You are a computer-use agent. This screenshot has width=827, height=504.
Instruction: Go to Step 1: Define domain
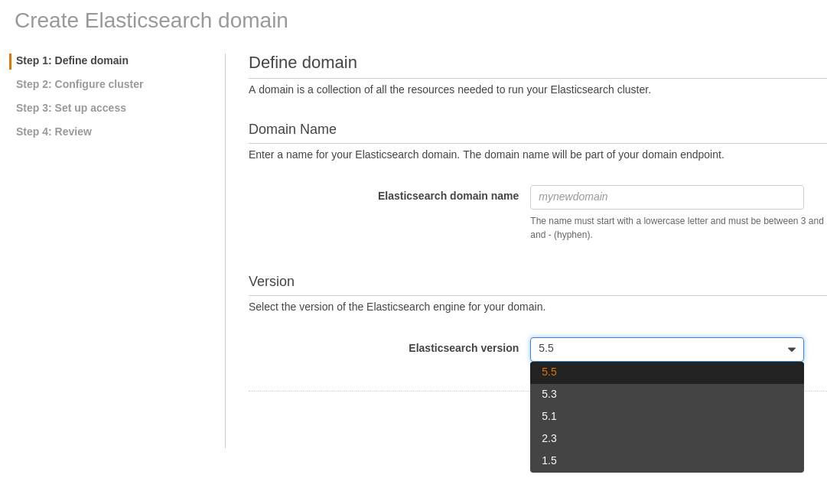pyautogui.click(x=72, y=60)
